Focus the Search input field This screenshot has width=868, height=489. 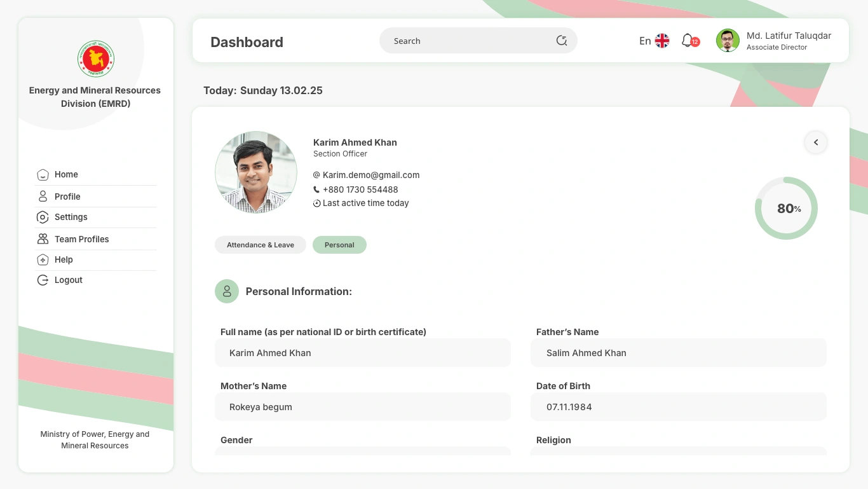coord(478,41)
